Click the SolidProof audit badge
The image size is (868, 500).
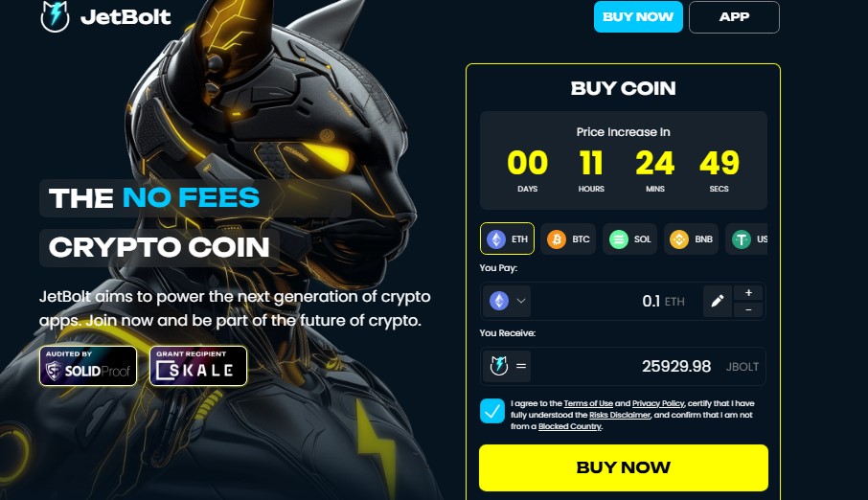(88, 366)
